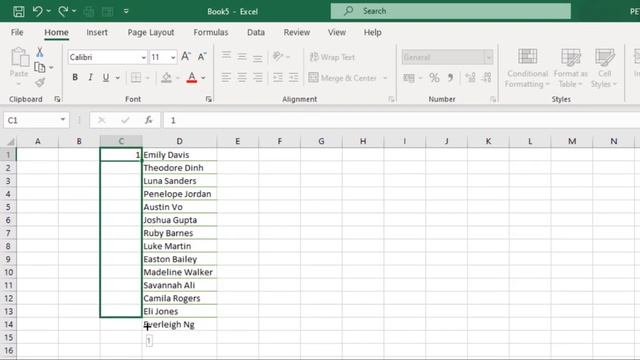Viewport: 640px width, 360px height.
Task: Open the underline style dropdown arrow
Action: [x=118, y=78]
